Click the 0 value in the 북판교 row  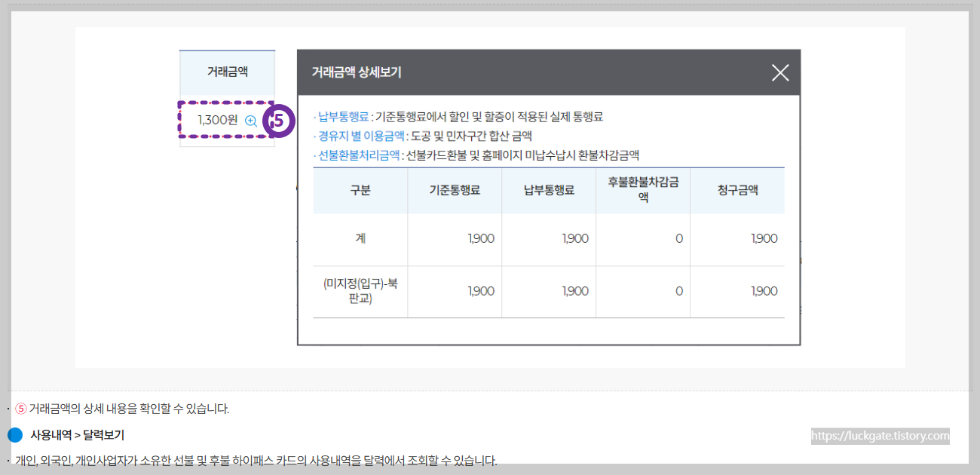pyautogui.click(x=679, y=292)
